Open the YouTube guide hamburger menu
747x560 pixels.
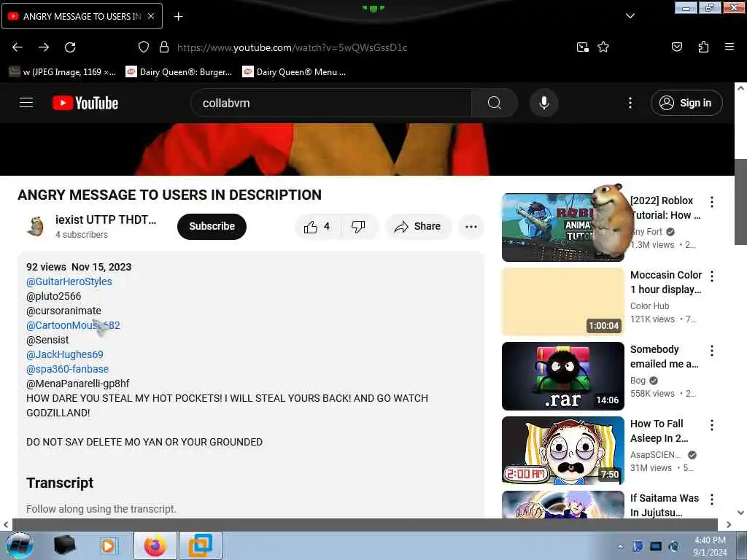coord(26,103)
